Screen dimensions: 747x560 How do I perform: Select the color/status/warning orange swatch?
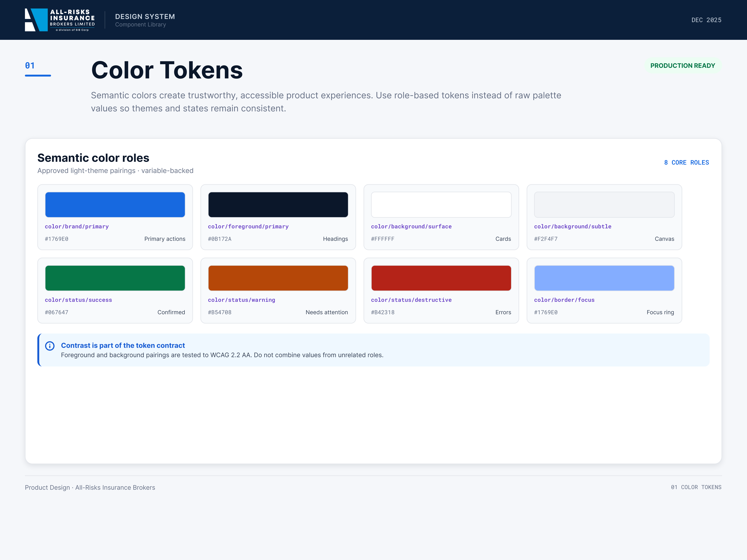pos(278,278)
